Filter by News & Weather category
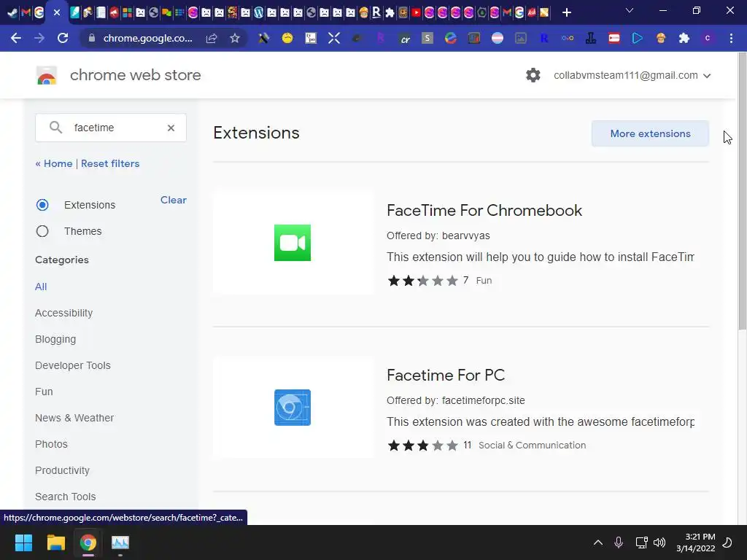Screen dimensions: 747x560 coord(74,418)
